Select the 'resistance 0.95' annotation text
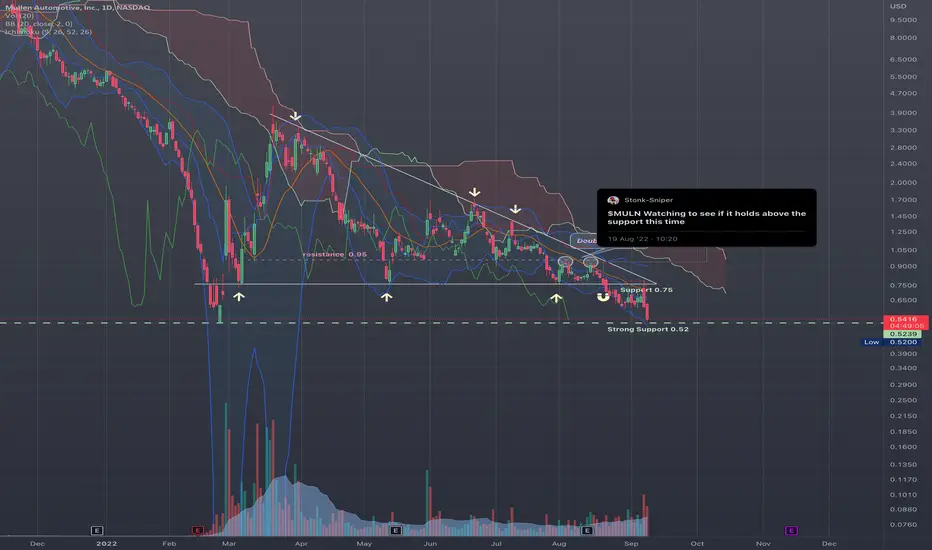The height and width of the screenshot is (550, 932). [335, 254]
